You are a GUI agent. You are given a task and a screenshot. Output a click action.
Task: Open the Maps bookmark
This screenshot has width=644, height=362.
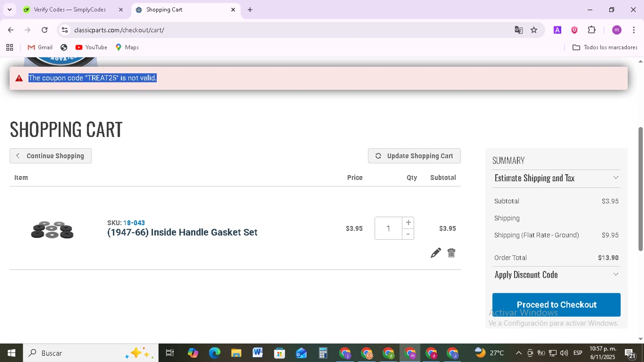pos(127,47)
